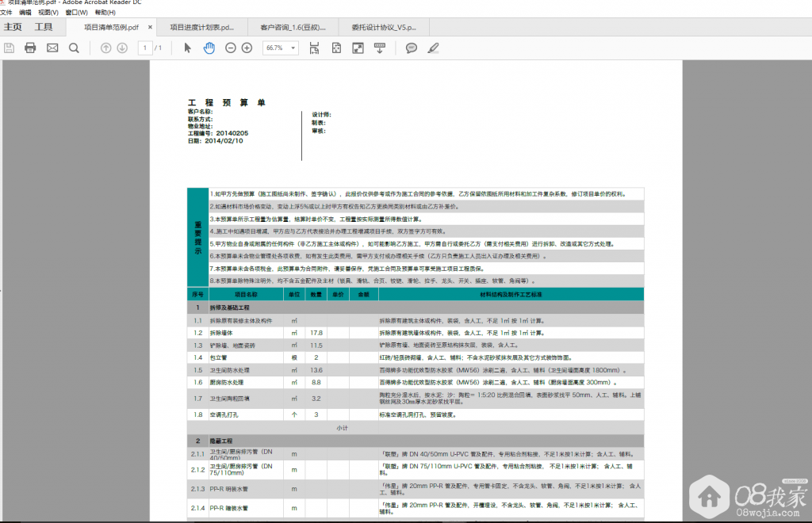Click the page number input field
812x523 pixels.
coord(145,48)
